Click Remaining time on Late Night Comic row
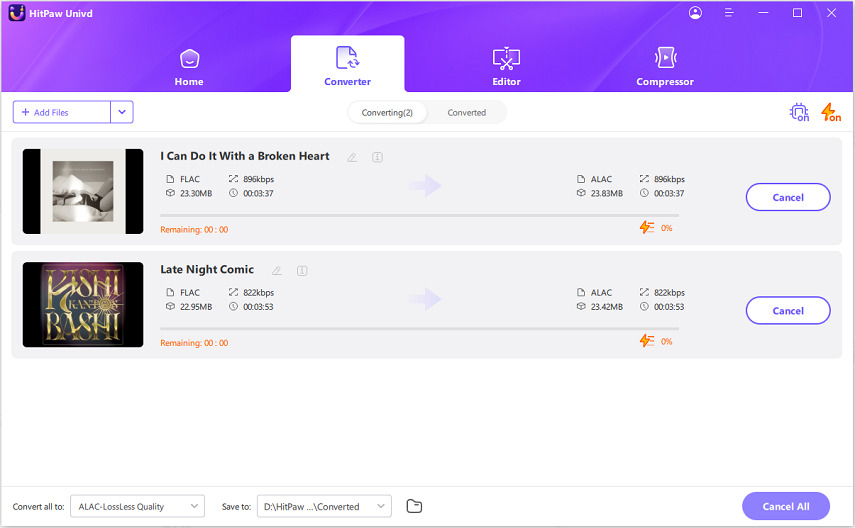 tap(194, 343)
